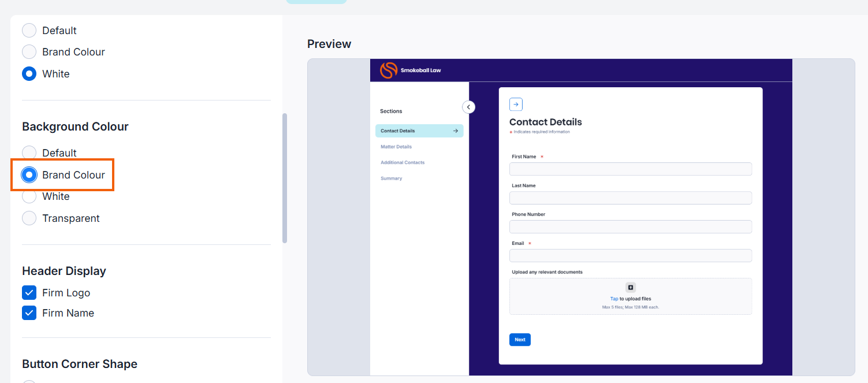Click the First Name input field
This screenshot has height=383, width=868.
point(631,169)
